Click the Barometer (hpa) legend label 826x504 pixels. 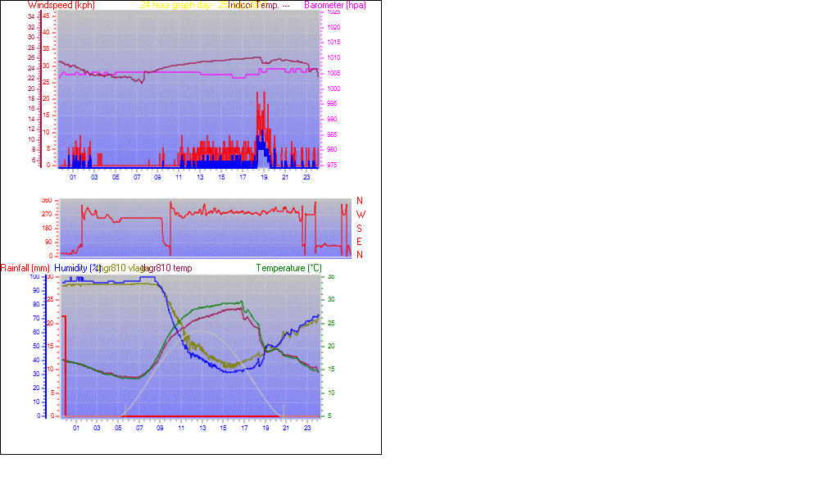point(334,5)
